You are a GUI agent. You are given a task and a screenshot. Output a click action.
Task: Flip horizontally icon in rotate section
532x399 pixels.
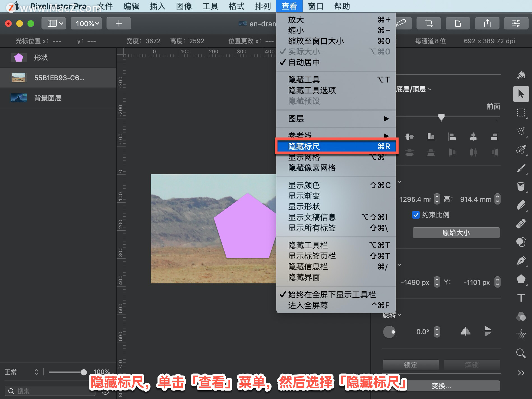[x=465, y=332]
